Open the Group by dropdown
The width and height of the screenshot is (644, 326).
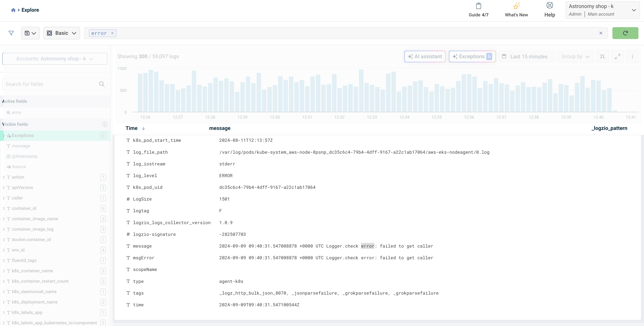pyautogui.click(x=575, y=57)
